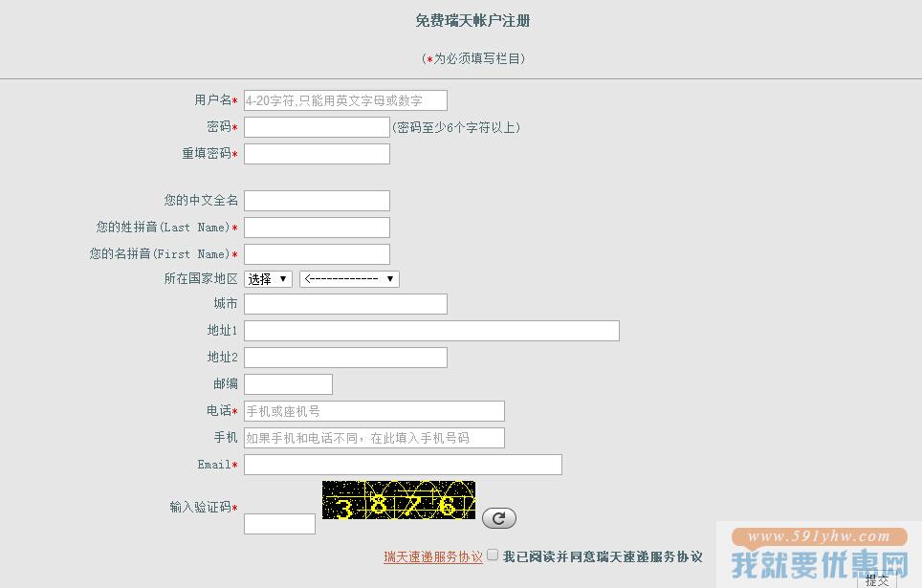Select the 重填密码 confirm password field

pos(317,154)
